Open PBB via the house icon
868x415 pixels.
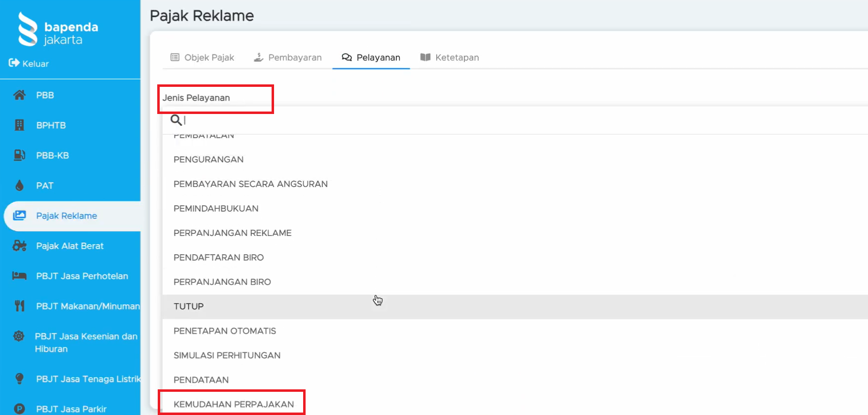click(x=19, y=95)
